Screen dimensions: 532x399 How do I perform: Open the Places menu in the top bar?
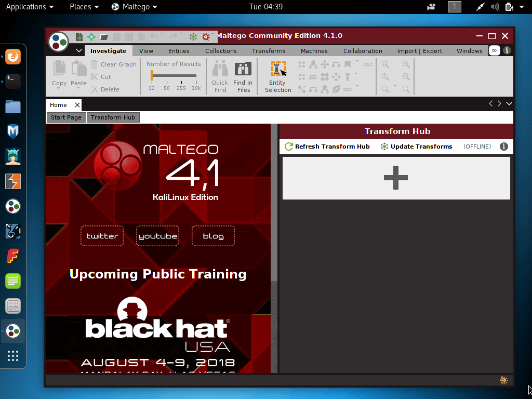(84, 7)
